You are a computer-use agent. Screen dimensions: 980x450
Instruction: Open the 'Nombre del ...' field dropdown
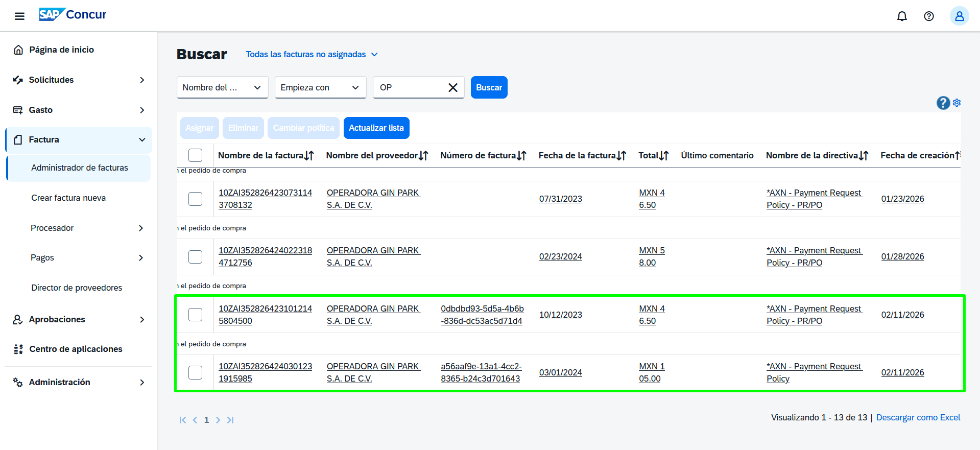pyautogui.click(x=222, y=87)
